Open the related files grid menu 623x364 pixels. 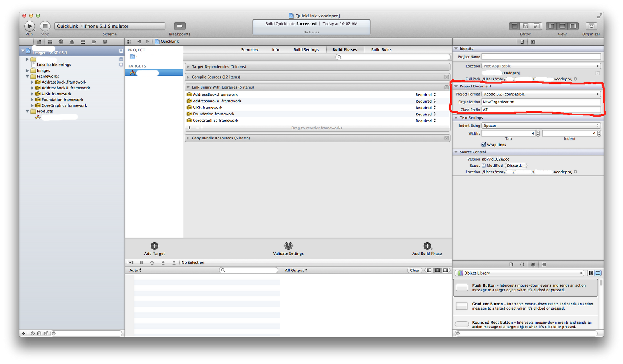pyautogui.click(x=129, y=42)
